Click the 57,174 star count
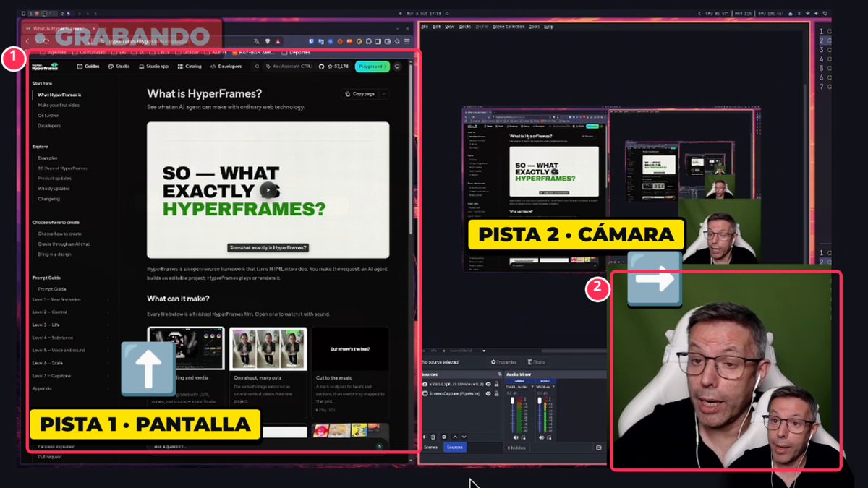The width and height of the screenshot is (868, 488). click(339, 67)
